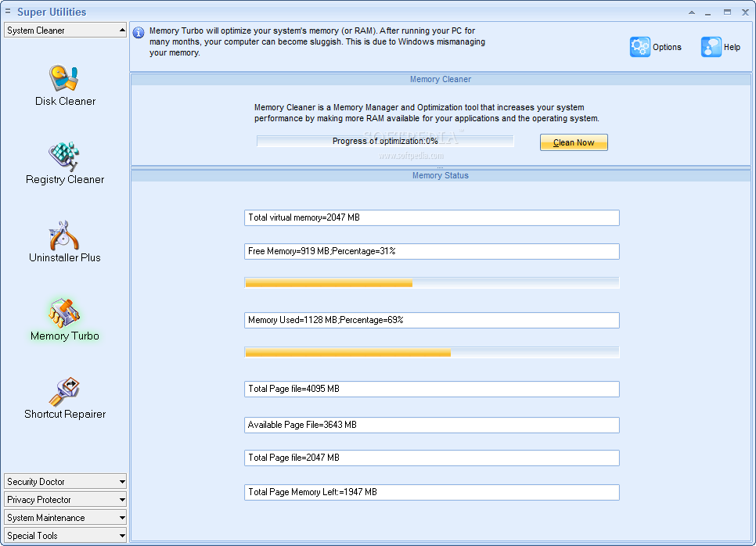Click the Total Page file=2047 MB field

click(432, 458)
